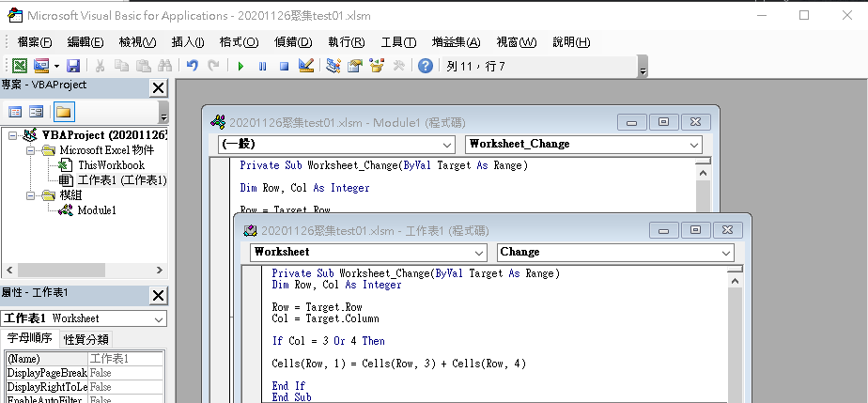The image size is (868, 403).
Task: Open the 插入(I) menu
Action: tap(188, 42)
